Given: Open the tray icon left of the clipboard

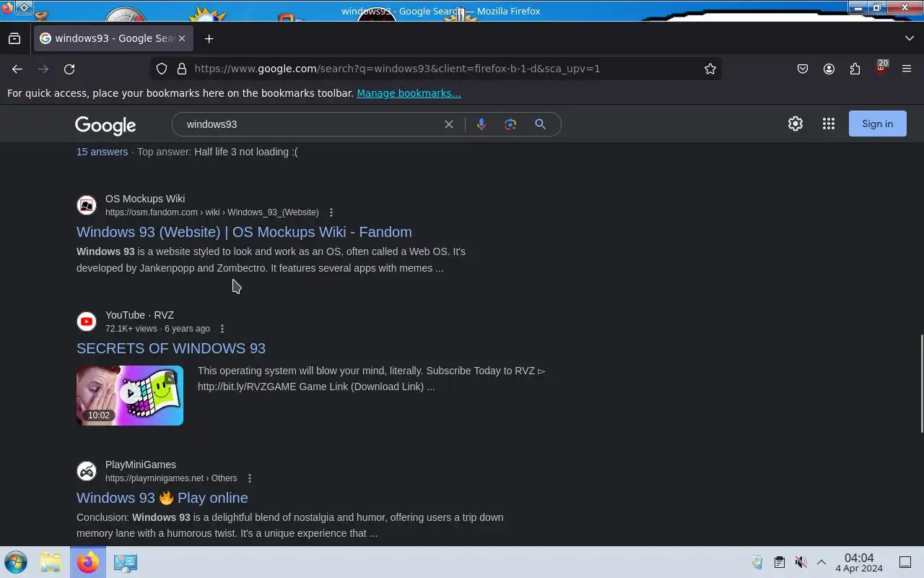Looking at the screenshot, I should 757,562.
